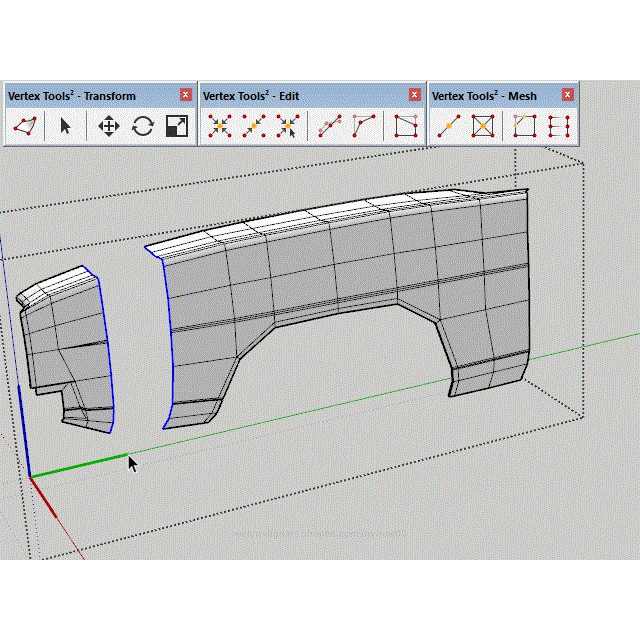Select the straight-line vertices icon in Edit toolbar
Image resolution: width=640 pixels, height=640 pixels.
point(330,126)
